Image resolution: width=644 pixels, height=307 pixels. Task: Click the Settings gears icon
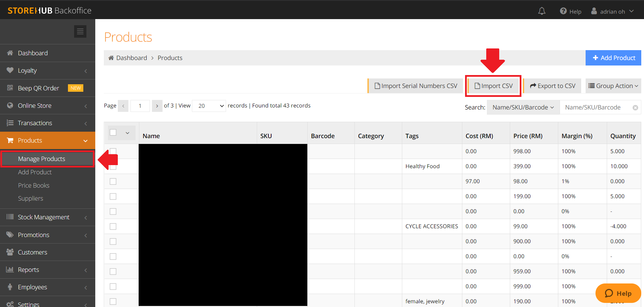pos(10,304)
